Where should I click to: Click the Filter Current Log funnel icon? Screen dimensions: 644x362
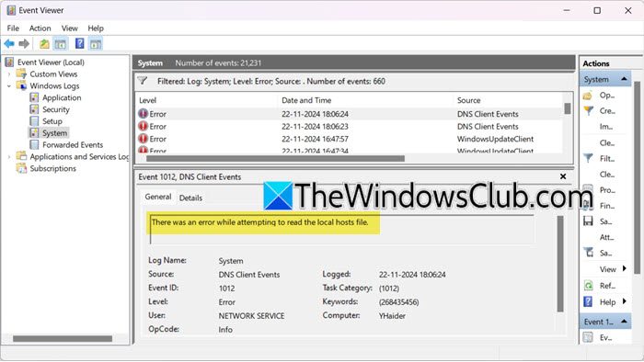(589, 158)
